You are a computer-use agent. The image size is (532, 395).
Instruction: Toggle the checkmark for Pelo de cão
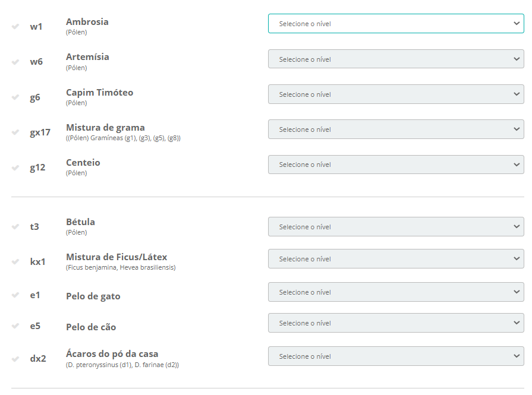[x=15, y=326]
